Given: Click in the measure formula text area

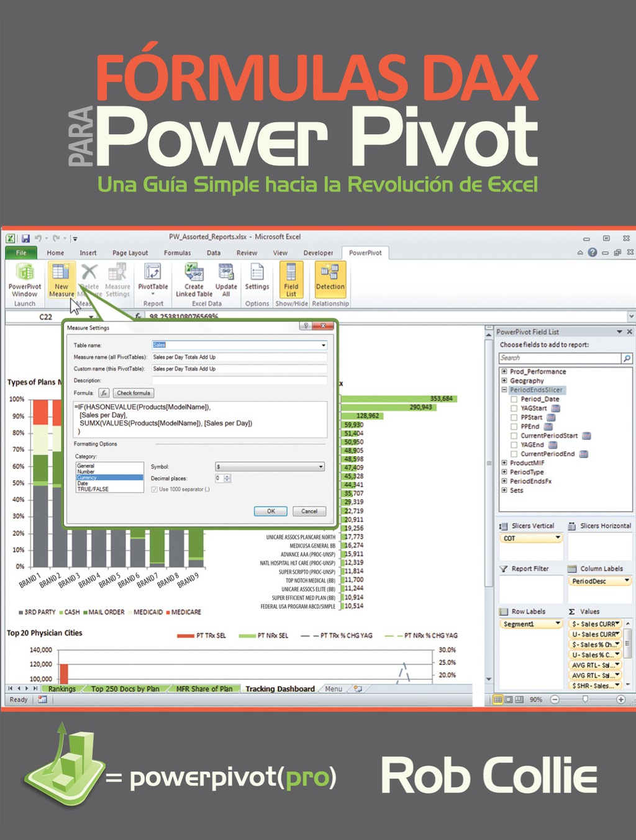Looking at the screenshot, I should pos(200,420).
